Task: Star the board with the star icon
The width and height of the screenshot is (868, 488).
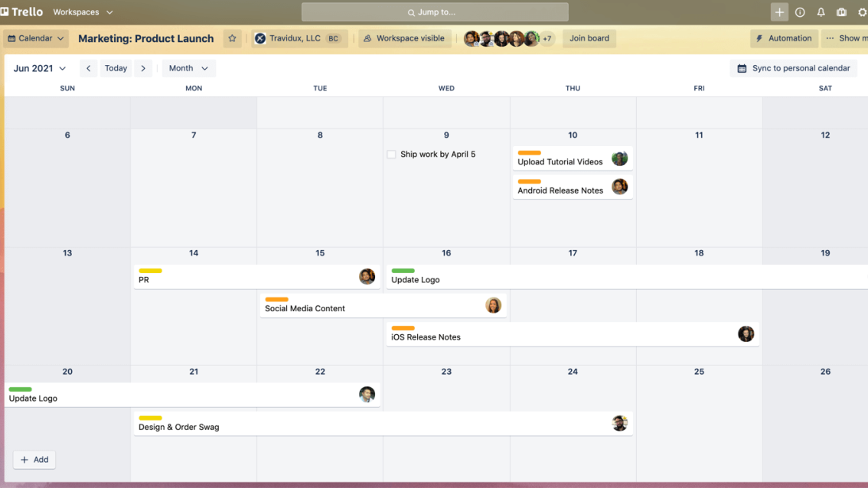Action: click(x=232, y=38)
